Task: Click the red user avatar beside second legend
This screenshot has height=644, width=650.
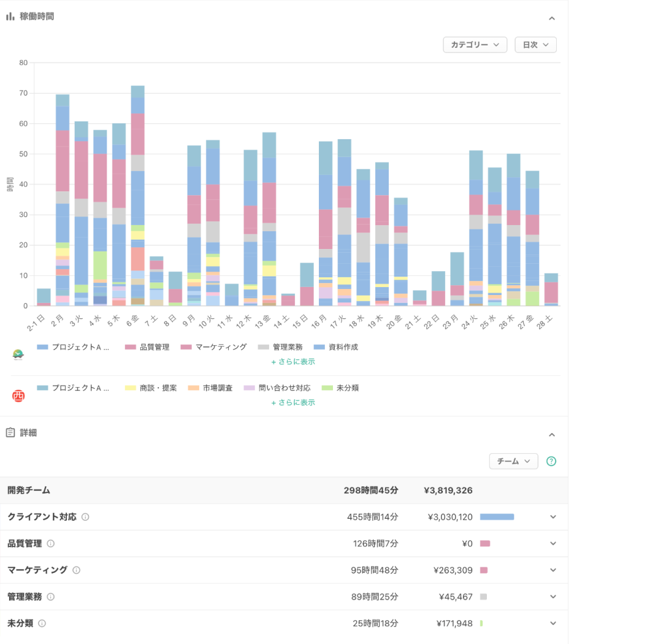Action: pyautogui.click(x=18, y=396)
